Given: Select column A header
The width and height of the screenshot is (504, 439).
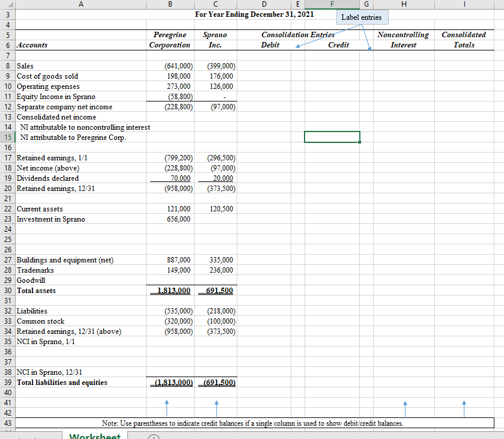Looking at the screenshot, I should [80, 4].
